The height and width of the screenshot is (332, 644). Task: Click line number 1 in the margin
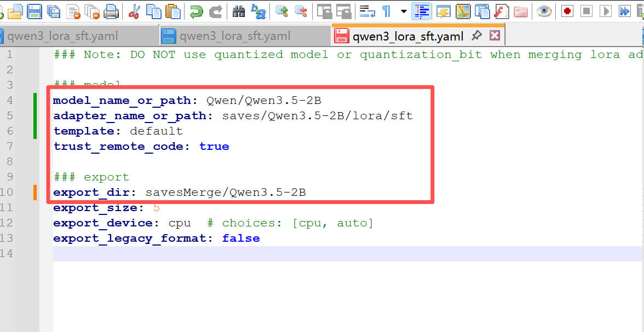click(9, 55)
